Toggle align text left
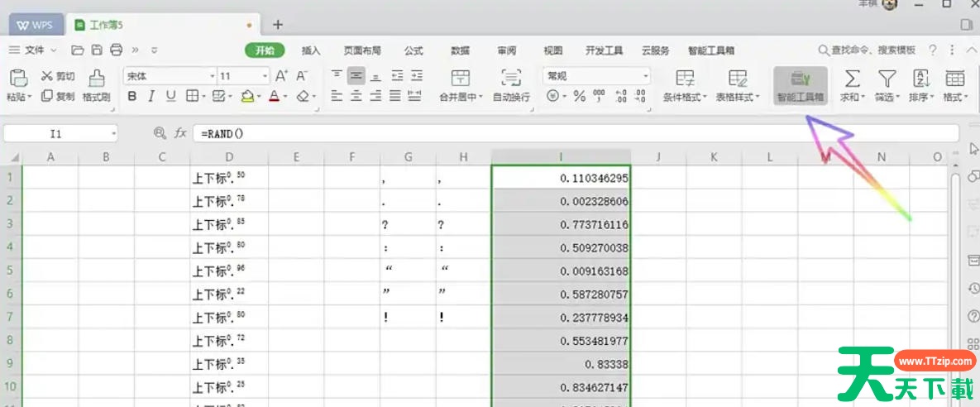Viewport: 980px width, 407px height. (x=337, y=96)
